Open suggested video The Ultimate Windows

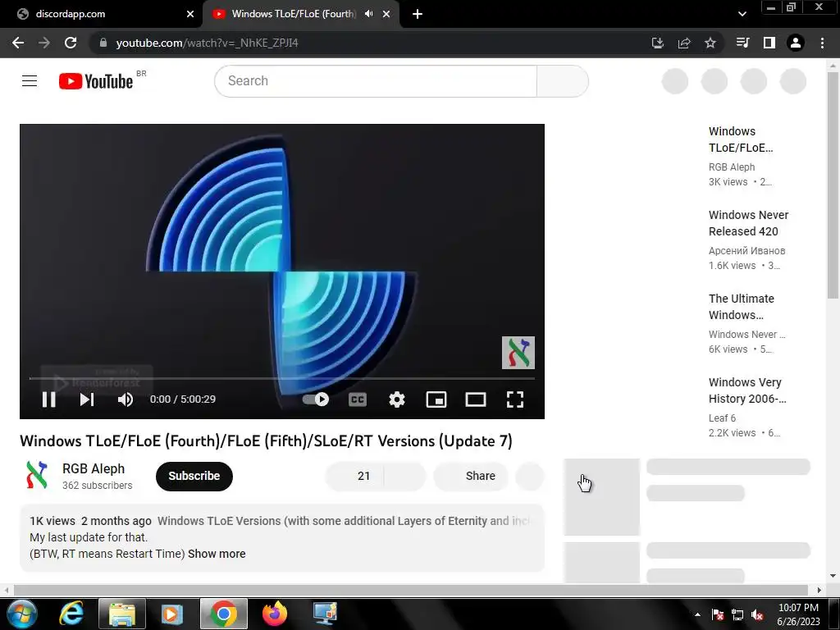[742, 307]
